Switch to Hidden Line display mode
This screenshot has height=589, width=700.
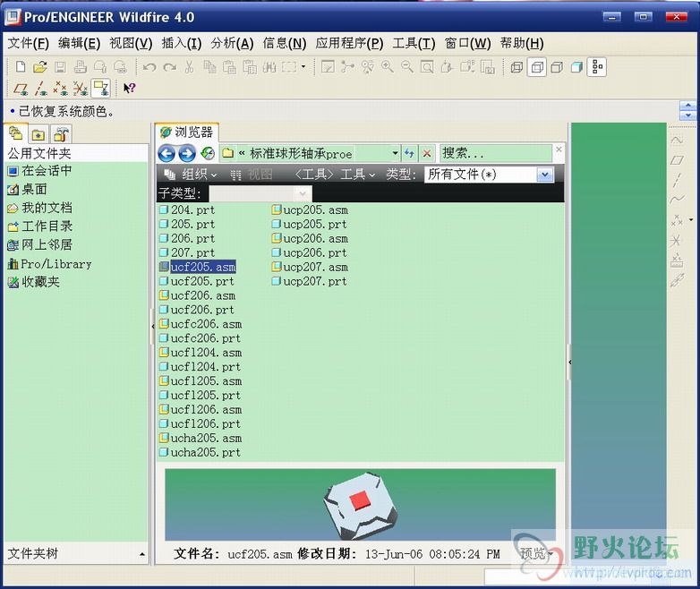click(x=536, y=67)
